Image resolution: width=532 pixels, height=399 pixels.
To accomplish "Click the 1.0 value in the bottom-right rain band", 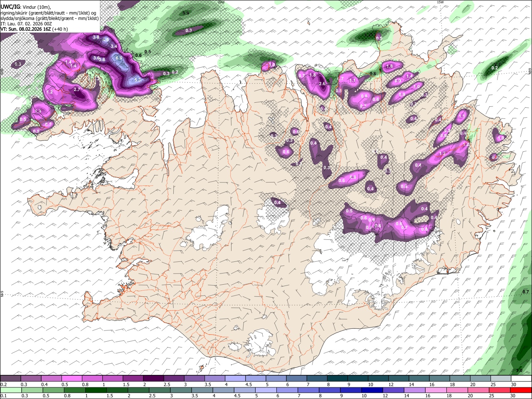I will 519,370.
